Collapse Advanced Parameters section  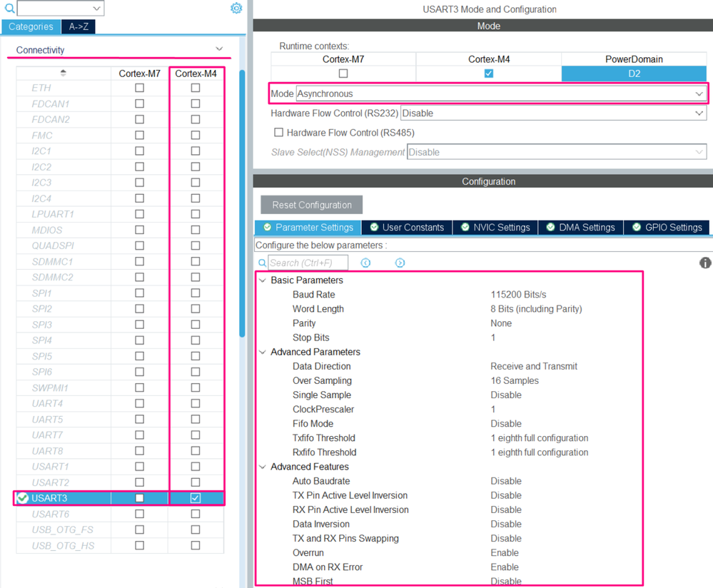[263, 352]
